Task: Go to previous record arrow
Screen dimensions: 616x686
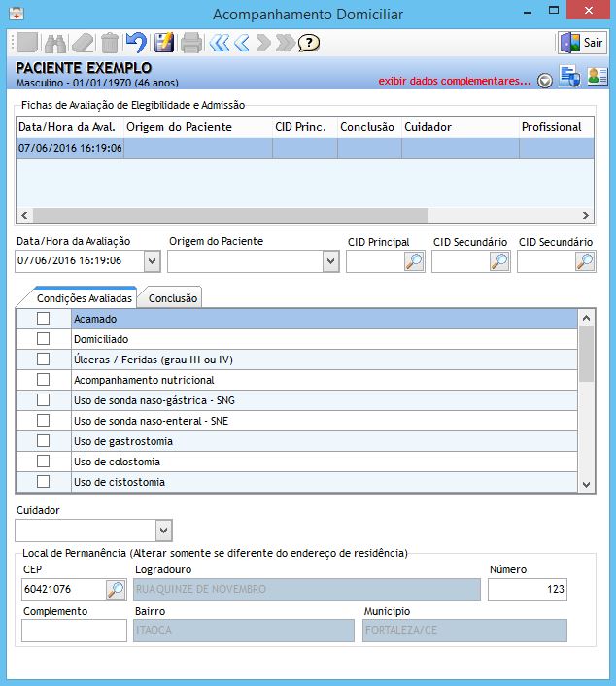Action: click(242, 43)
